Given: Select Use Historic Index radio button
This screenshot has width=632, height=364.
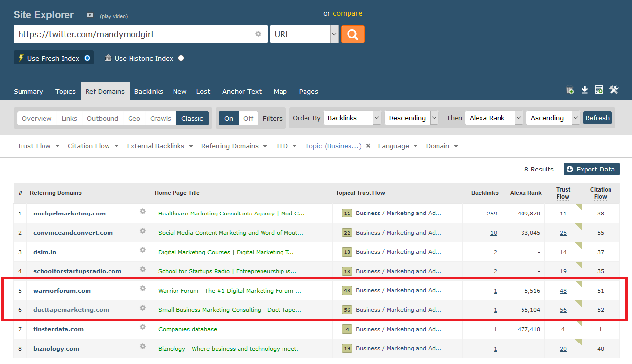Looking at the screenshot, I should pos(181,58).
